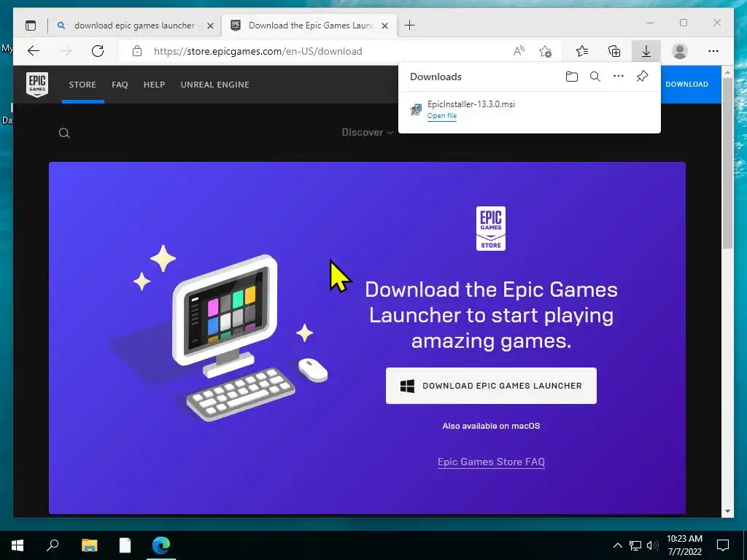Open the Favorites list icon

[x=581, y=51]
